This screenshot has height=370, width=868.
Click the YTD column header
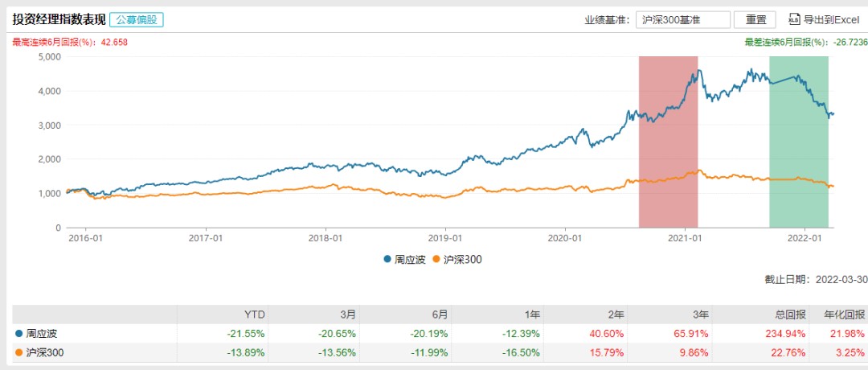[x=256, y=314]
